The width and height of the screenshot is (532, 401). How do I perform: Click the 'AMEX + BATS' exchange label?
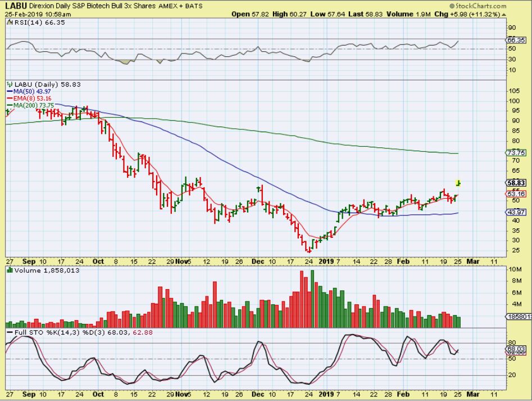(180, 6)
